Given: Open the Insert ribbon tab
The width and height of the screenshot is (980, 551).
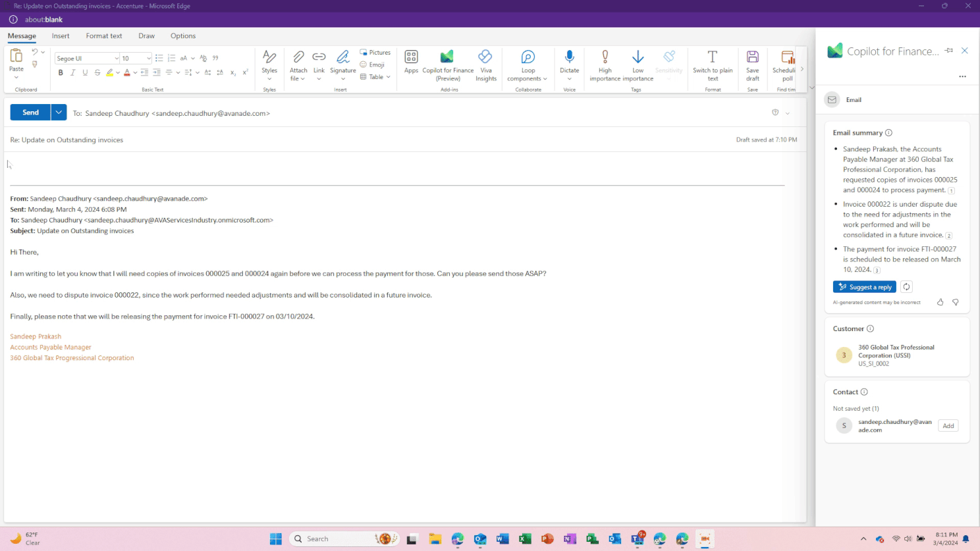Looking at the screenshot, I should (x=61, y=36).
